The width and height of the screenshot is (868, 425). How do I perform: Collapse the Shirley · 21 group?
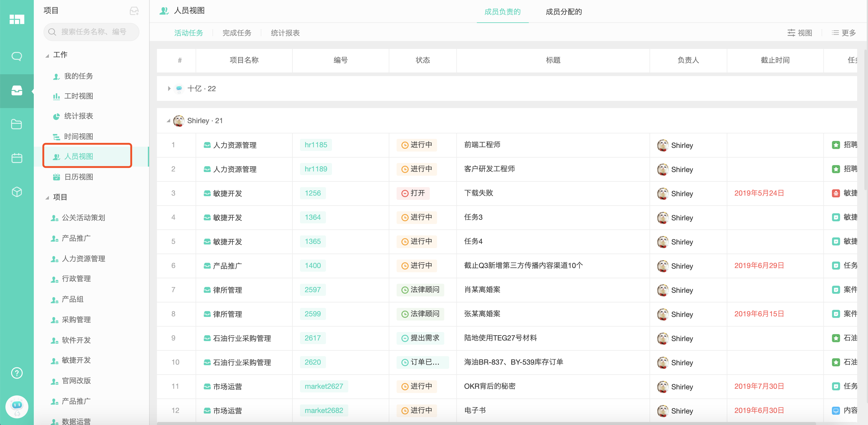[x=169, y=121]
